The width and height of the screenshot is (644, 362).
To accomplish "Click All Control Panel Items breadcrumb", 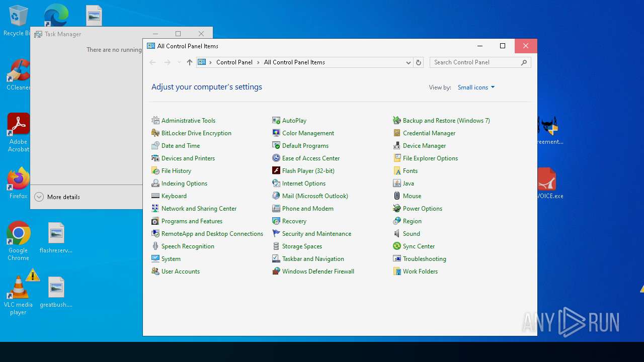I will pyautogui.click(x=294, y=62).
